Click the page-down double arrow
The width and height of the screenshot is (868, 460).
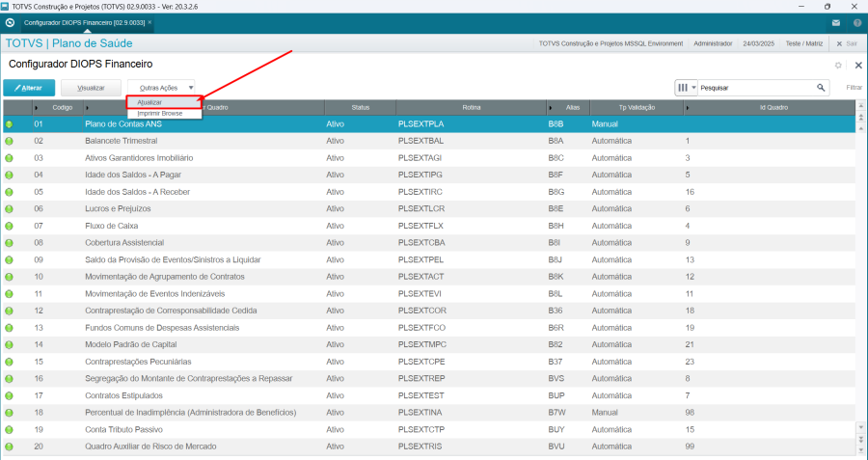(861, 439)
